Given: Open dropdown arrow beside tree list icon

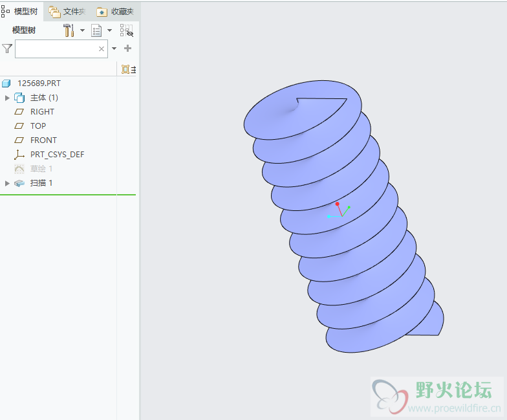Looking at the screenshot, I should click(x=110, y=30).
